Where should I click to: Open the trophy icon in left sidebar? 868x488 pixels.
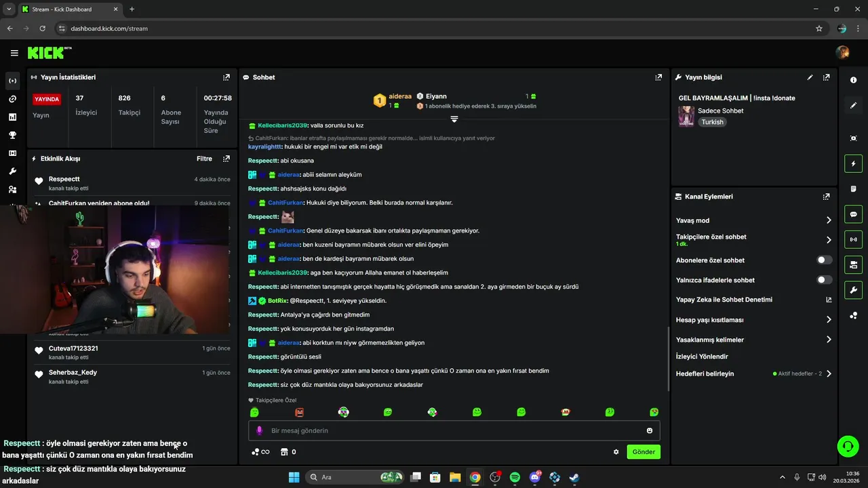tap(12, 135)
